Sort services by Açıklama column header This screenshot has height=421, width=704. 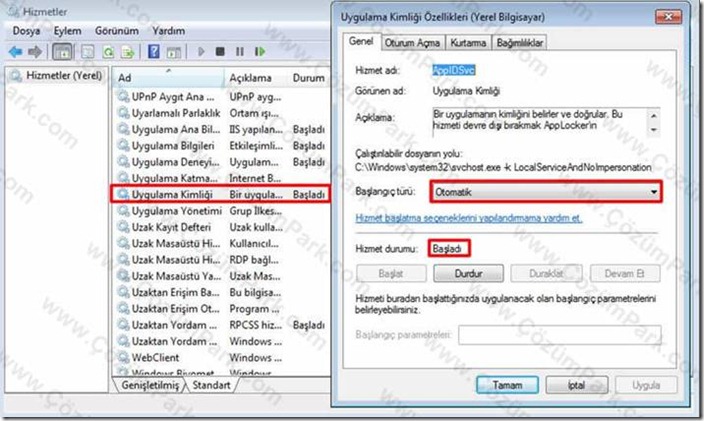[x=255, y=78]
